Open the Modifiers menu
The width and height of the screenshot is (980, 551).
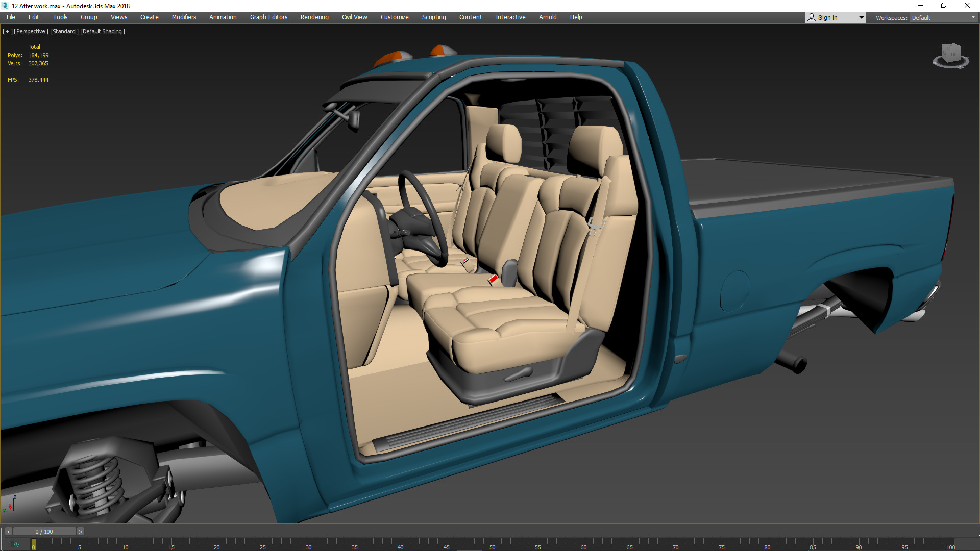(184, 17)
